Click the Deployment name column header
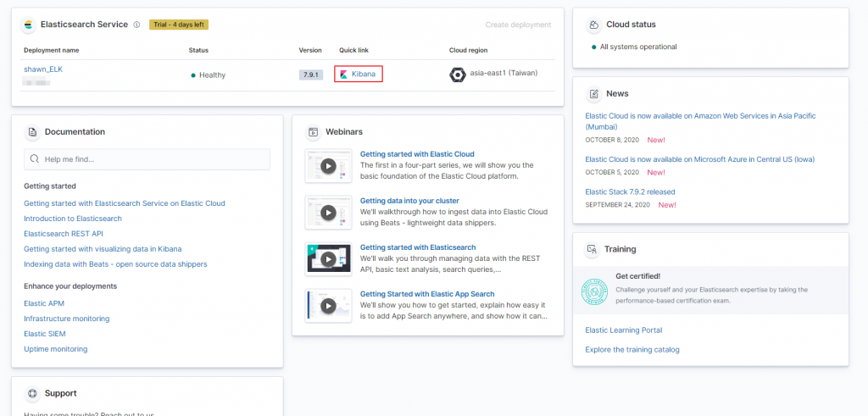Viewport: 868px width, 416px height. 52,50
